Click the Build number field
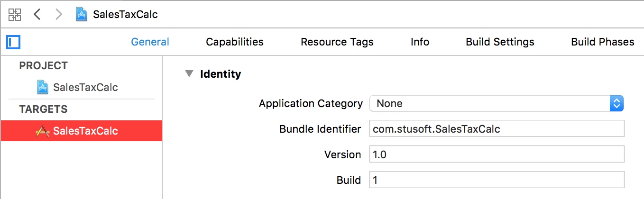644x199 pixels. click(496, 180)
